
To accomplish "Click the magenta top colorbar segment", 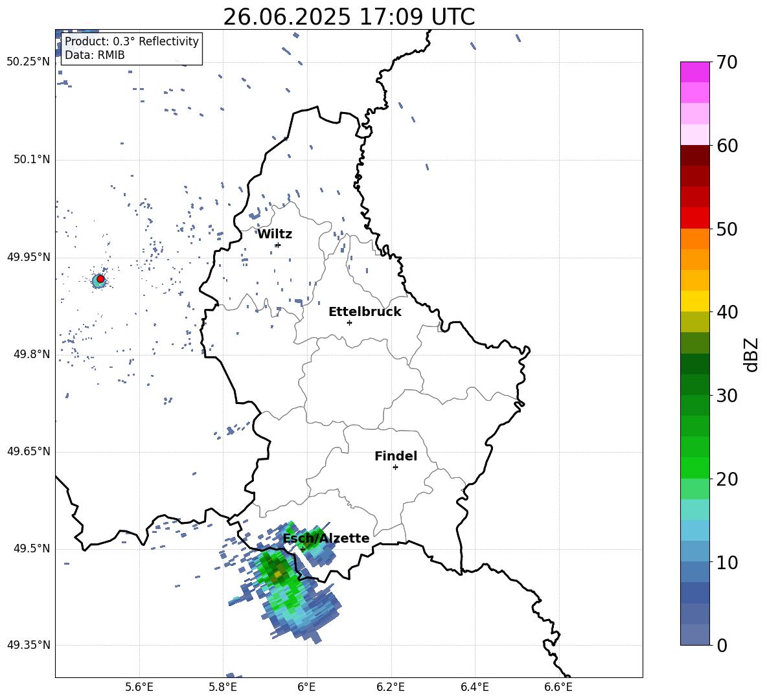I will pyautogui.click(x=694, y=72).
